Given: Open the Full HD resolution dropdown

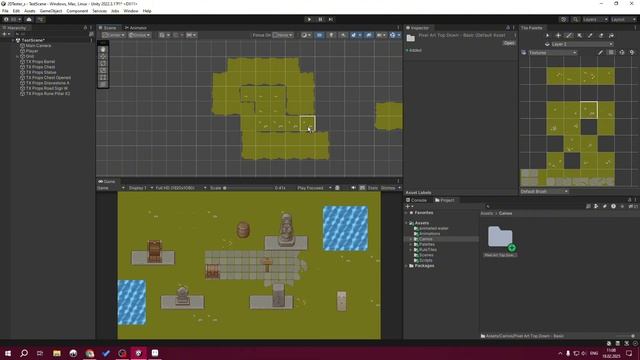Looking at the screenshot, I should click(x=181, y=188).
